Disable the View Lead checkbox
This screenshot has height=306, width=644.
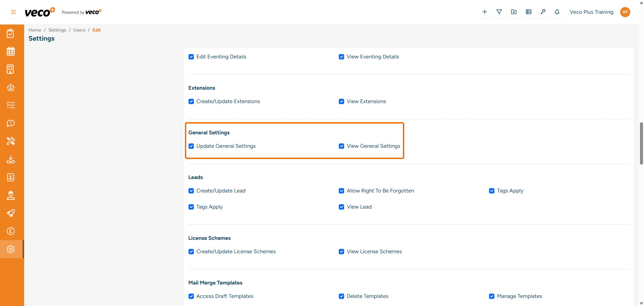341,207
